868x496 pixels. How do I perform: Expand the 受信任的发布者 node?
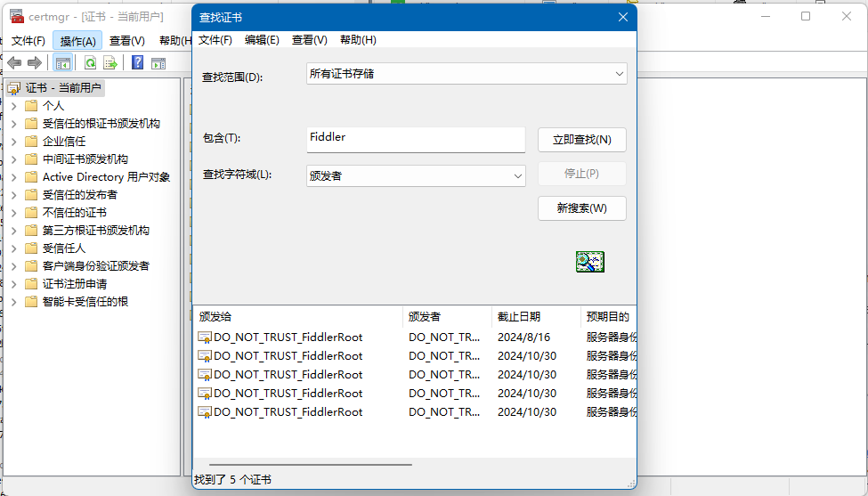tap(14, 195)
